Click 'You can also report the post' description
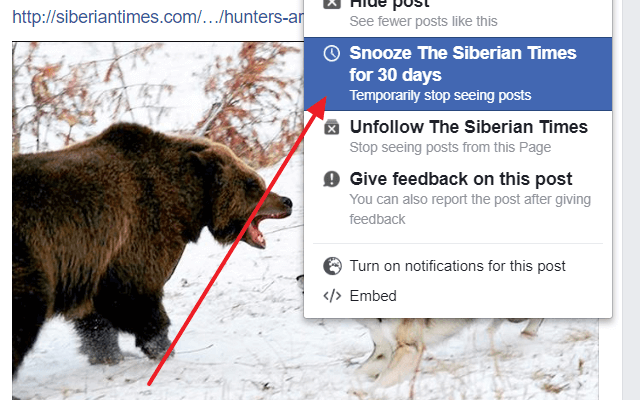This screenshot has height=400, width=640. (x=470, y=209)
